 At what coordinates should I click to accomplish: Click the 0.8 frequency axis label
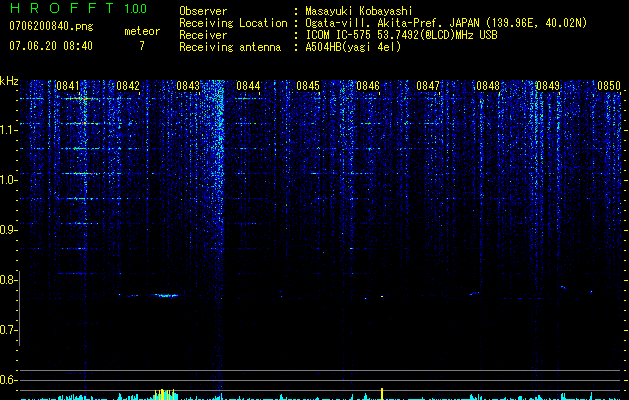coord(8,280)
